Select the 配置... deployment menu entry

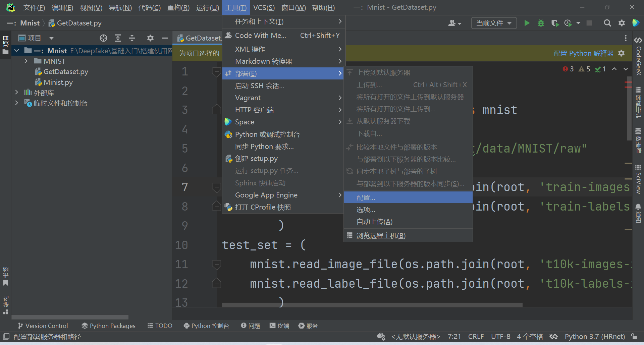pyautogui.click(x=408, y=197)
